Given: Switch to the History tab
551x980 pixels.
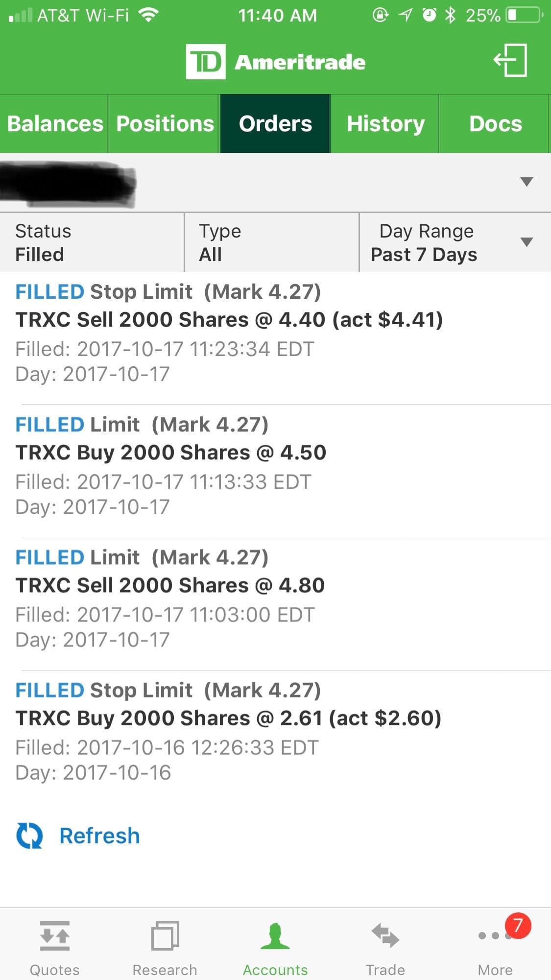Looking at the screenshot, I should (385, 123).
